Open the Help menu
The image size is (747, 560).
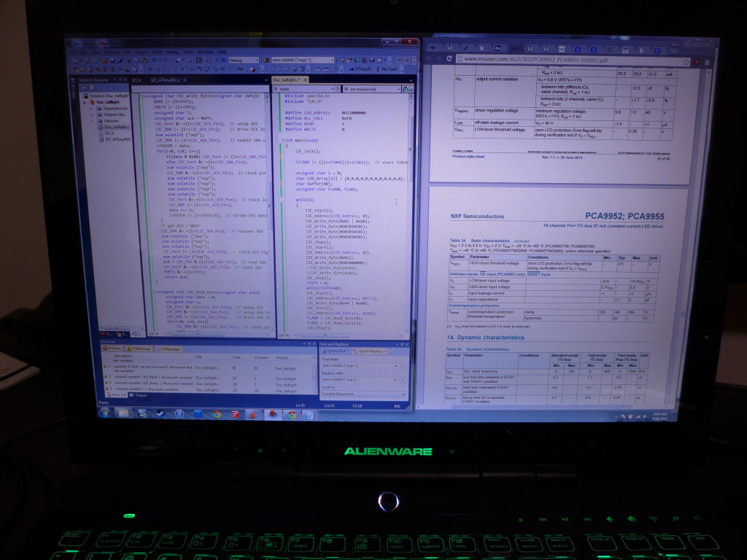pos(222,52)
